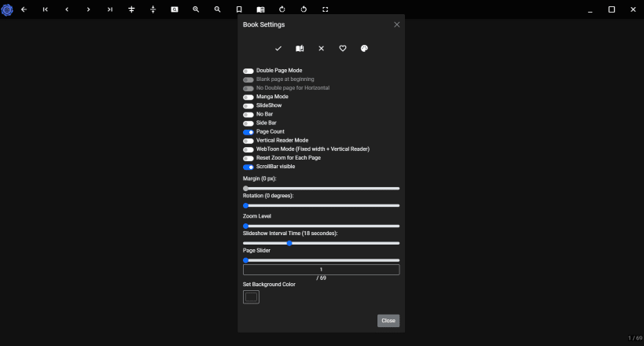The image size is (644, 346).
Task: Open book settings icon in the toolbar
Action: coord(260,9)
